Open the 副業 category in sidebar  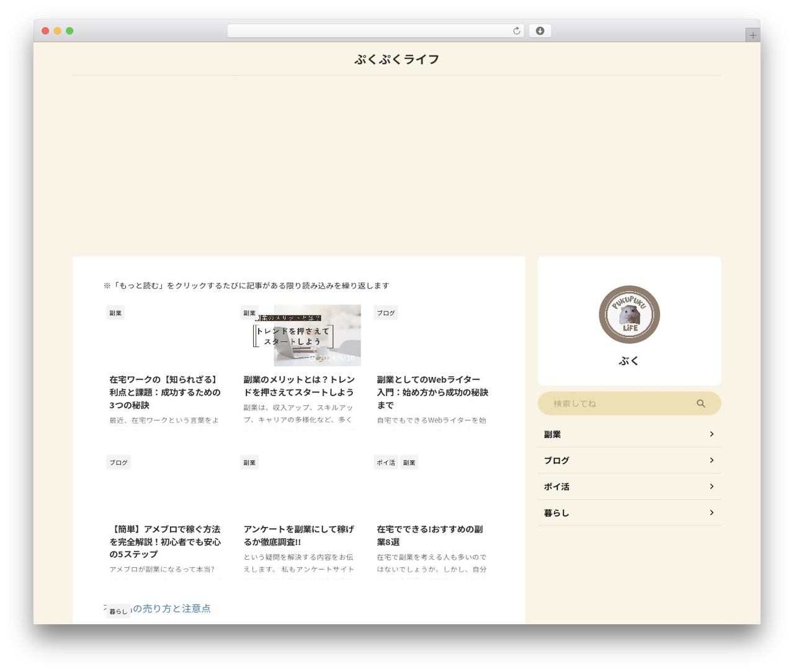pos(629,435)
